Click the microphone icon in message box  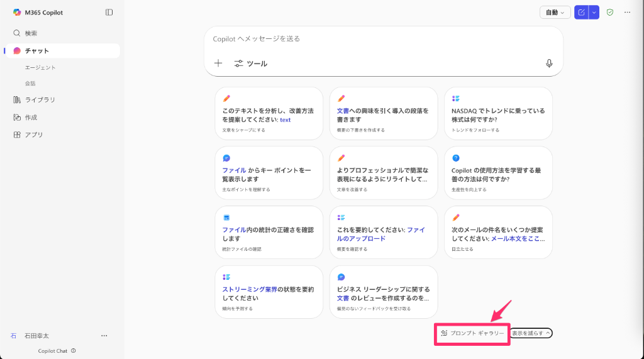click(549, 64)
